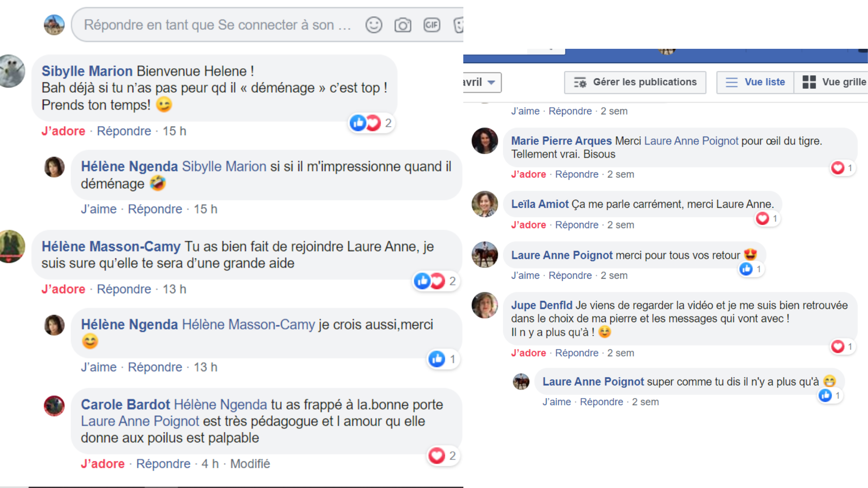Attach a photo with camera icon
Screen dimensions: 868x488
click(402, 25)
